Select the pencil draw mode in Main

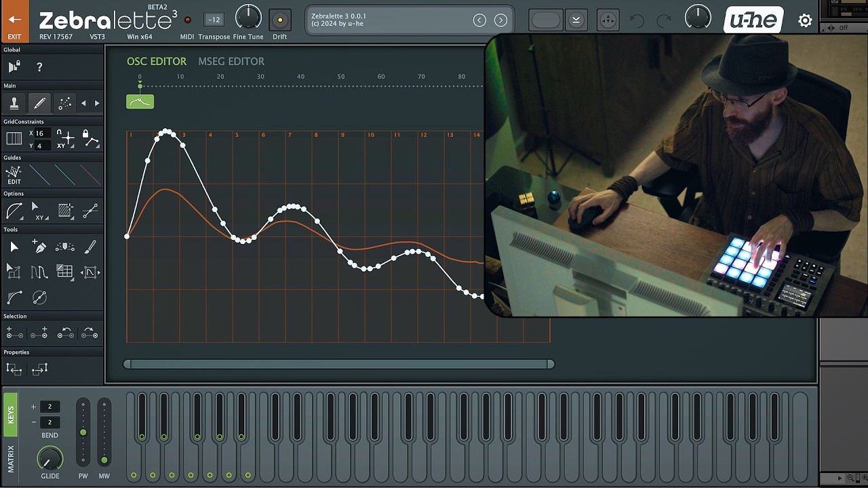[x=39, y=103]
